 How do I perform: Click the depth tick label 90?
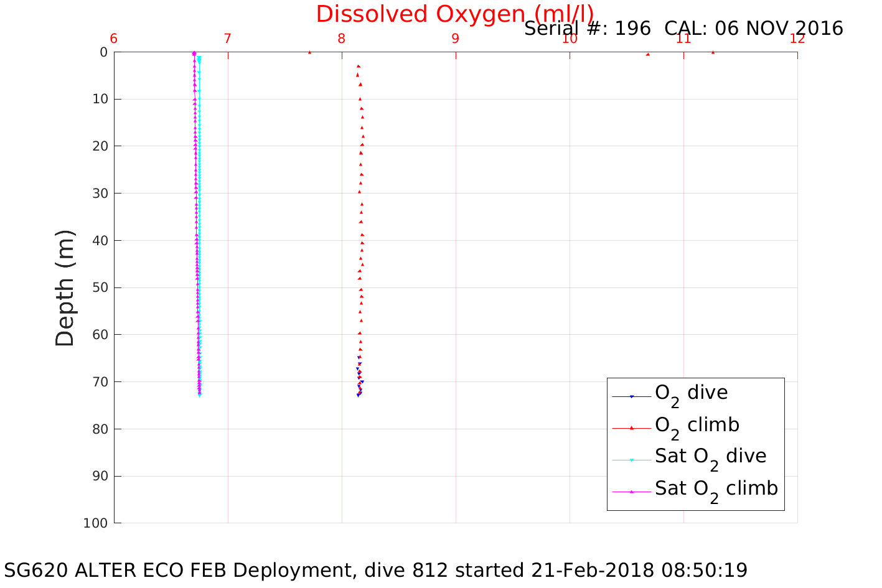coord(100,476)
